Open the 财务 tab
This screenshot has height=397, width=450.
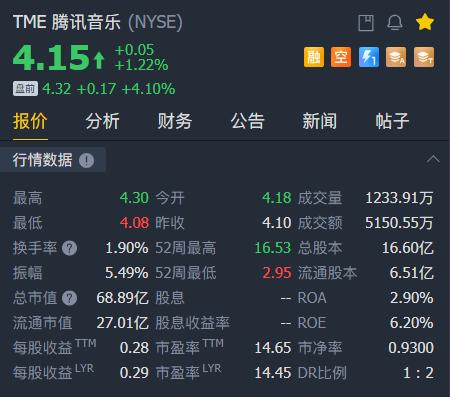175,121
